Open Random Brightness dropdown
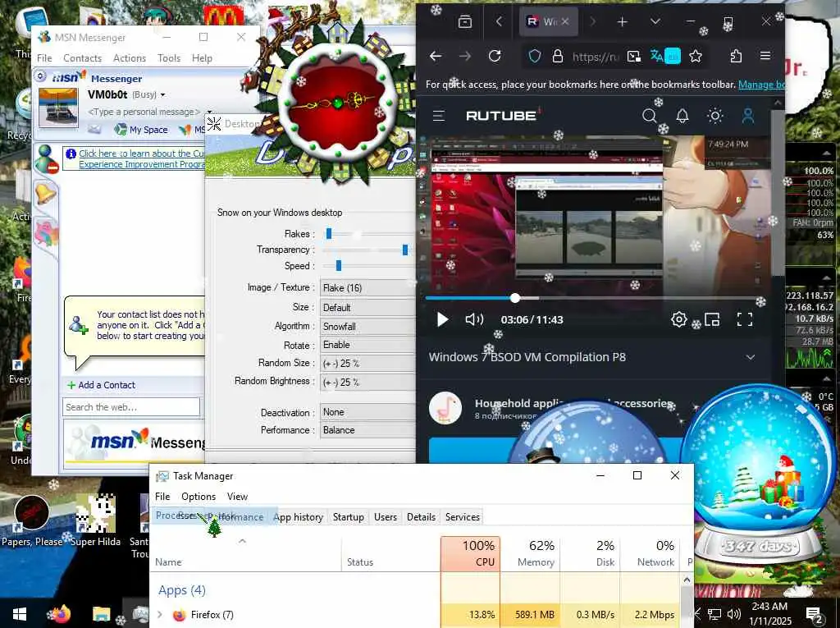The height and width of the screenshot is (628, 840). click(x=368, y=383)
